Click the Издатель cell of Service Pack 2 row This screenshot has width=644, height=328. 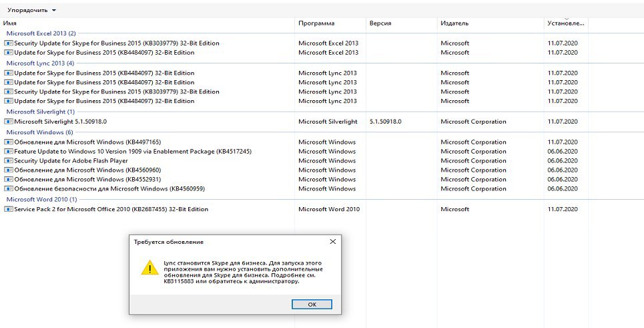tap(454, 209)
